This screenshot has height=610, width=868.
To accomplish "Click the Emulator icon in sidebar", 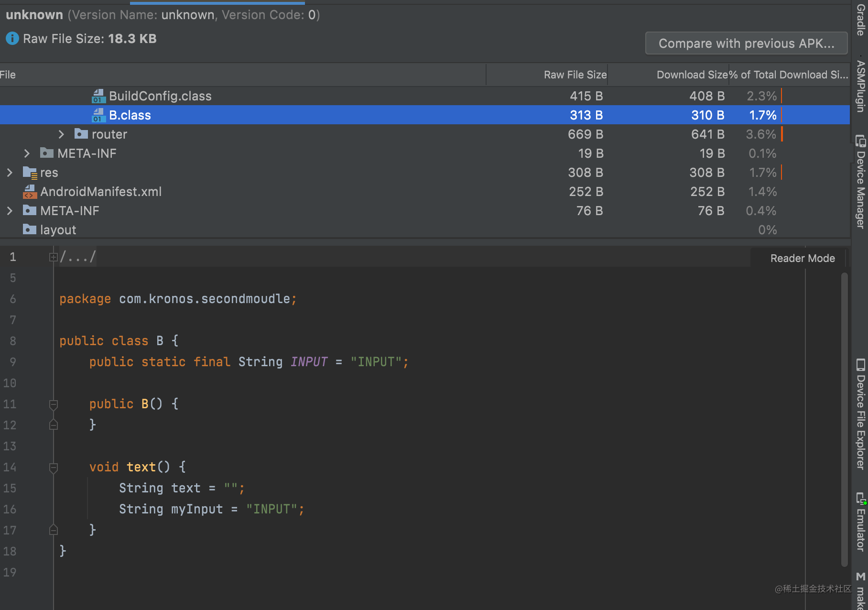I will (861, 499).
